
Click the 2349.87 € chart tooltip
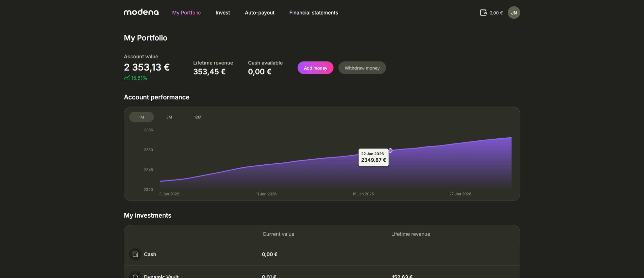373,157
